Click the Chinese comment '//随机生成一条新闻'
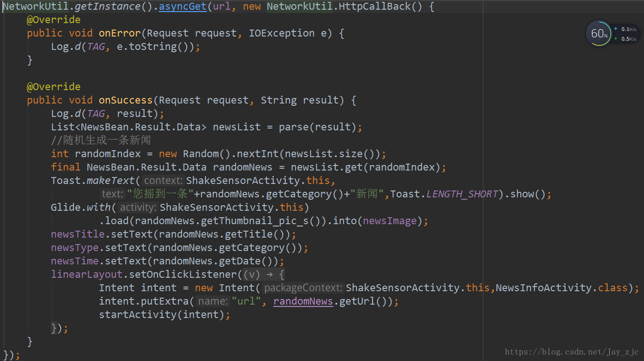Screen dimensions: 644x361 coord(101,141)
